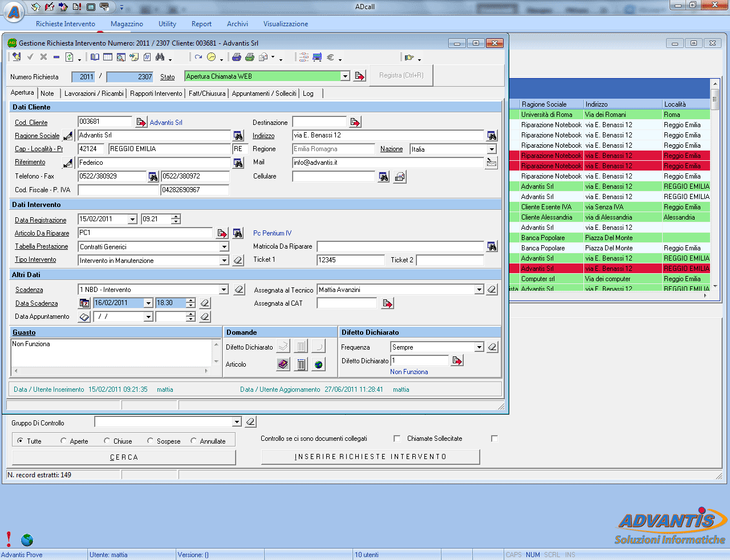This screenshot has width=730, height=560.
Task: Click the globe icon under the Articolo row
Action: click(318, 364)
